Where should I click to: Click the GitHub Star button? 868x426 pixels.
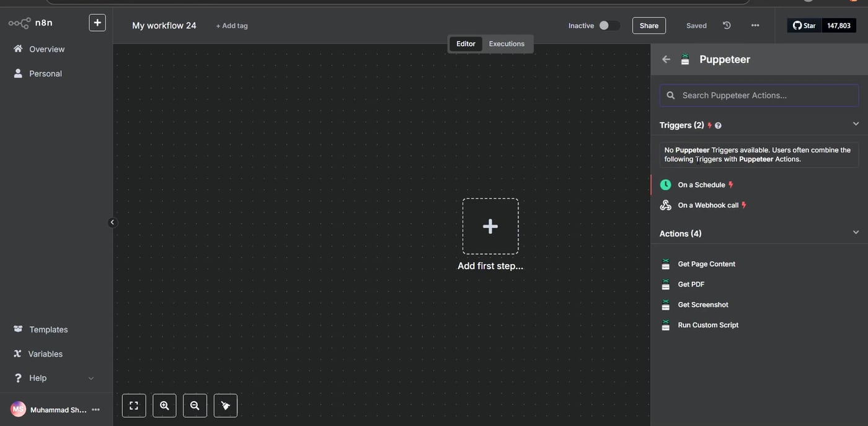tap(804, 25)
